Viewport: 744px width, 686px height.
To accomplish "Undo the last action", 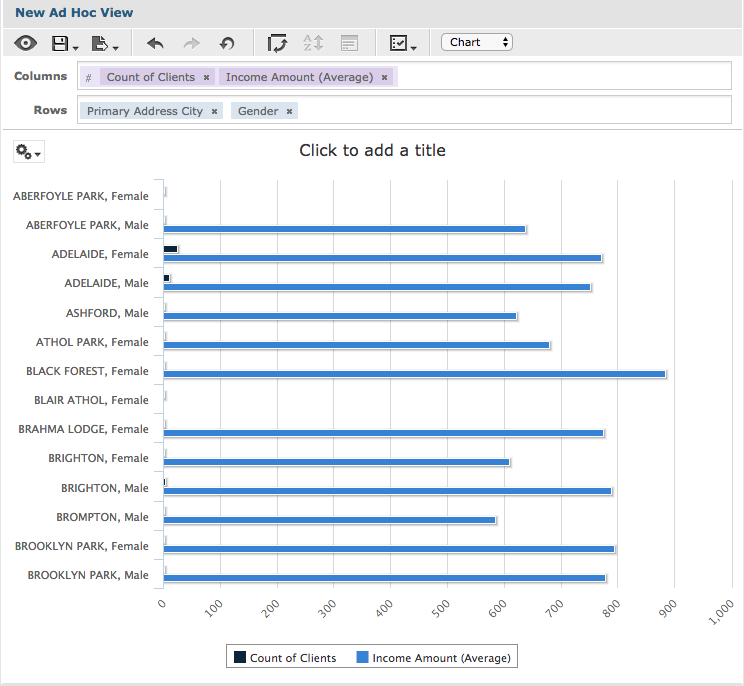I will (x=155, y=44).
